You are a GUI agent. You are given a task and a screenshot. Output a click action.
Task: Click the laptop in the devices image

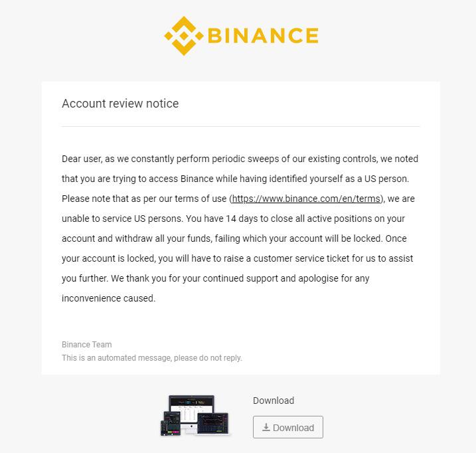coord(214,422)
